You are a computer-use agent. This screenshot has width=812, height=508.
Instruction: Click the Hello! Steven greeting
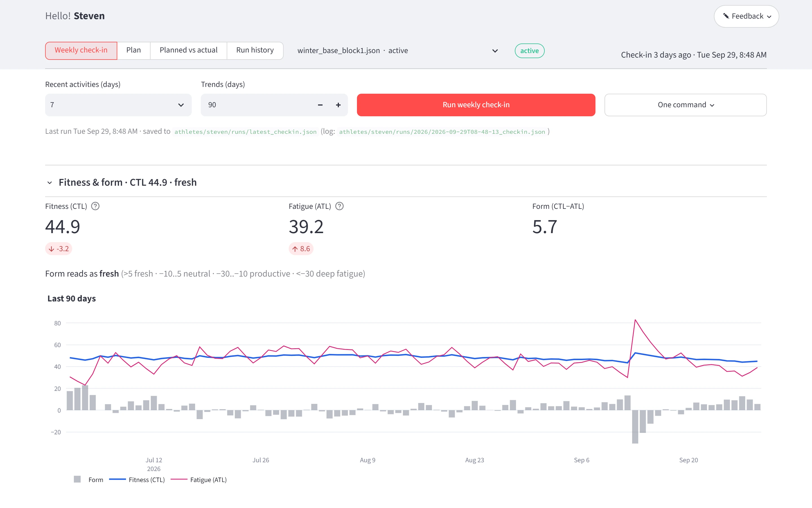click(x=75, y=16)
